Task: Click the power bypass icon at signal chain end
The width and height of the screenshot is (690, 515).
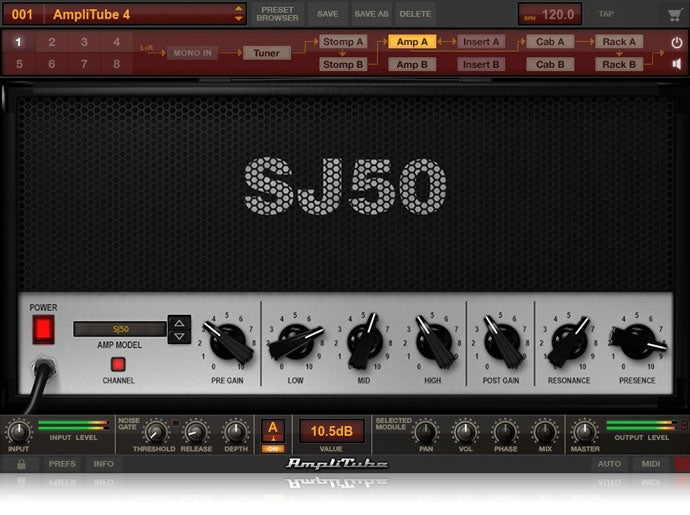Action: (677, 42)
